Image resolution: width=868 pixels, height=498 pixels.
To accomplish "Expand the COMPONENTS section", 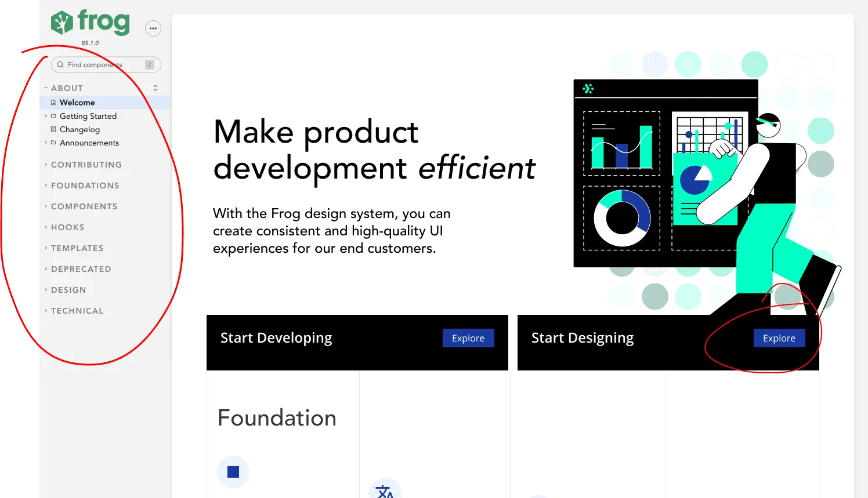I will (84, 206).
